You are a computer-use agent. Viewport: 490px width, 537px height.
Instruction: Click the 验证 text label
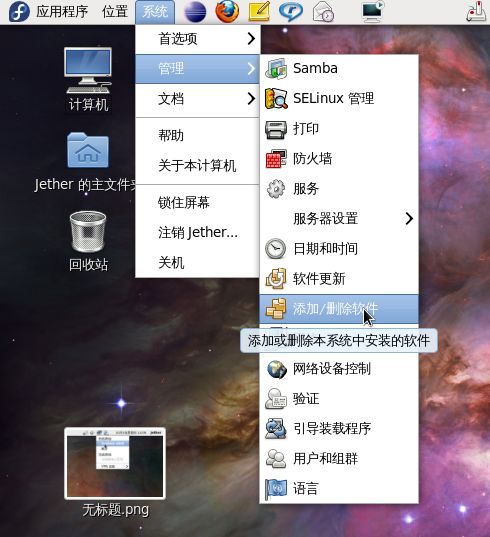306,399
